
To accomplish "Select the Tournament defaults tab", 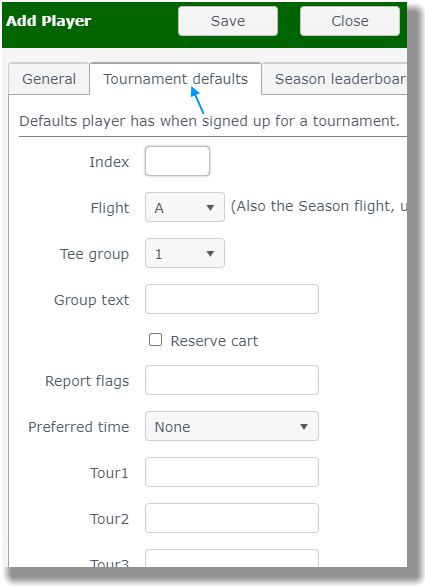I will pos(175,79).
